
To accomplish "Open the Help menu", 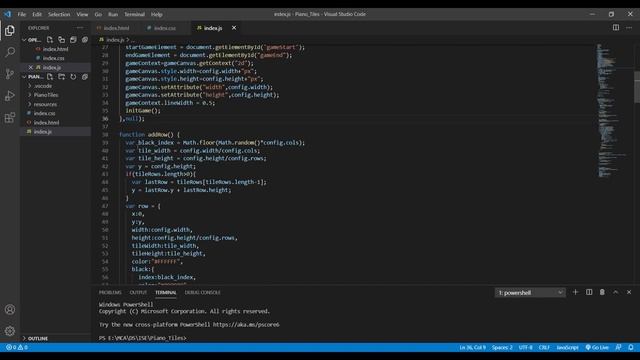I will tap(157, 14).
